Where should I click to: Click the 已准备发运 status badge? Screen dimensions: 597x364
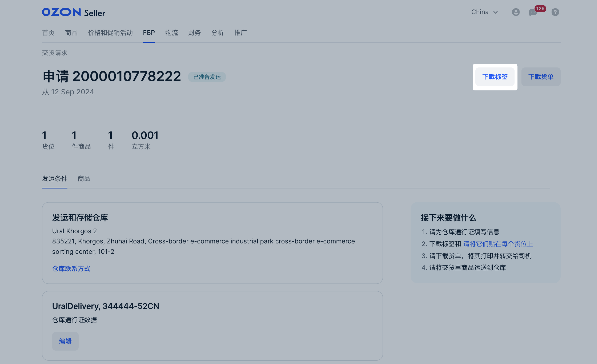207,77
